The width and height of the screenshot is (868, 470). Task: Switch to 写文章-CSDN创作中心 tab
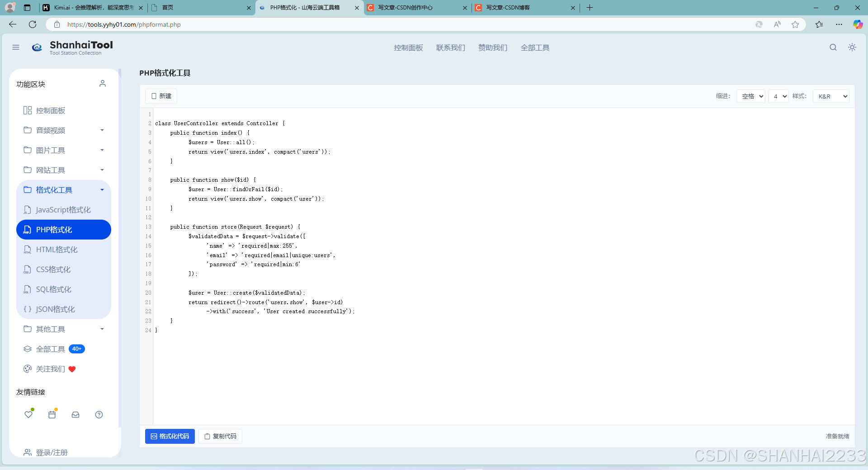pos(417,8)
